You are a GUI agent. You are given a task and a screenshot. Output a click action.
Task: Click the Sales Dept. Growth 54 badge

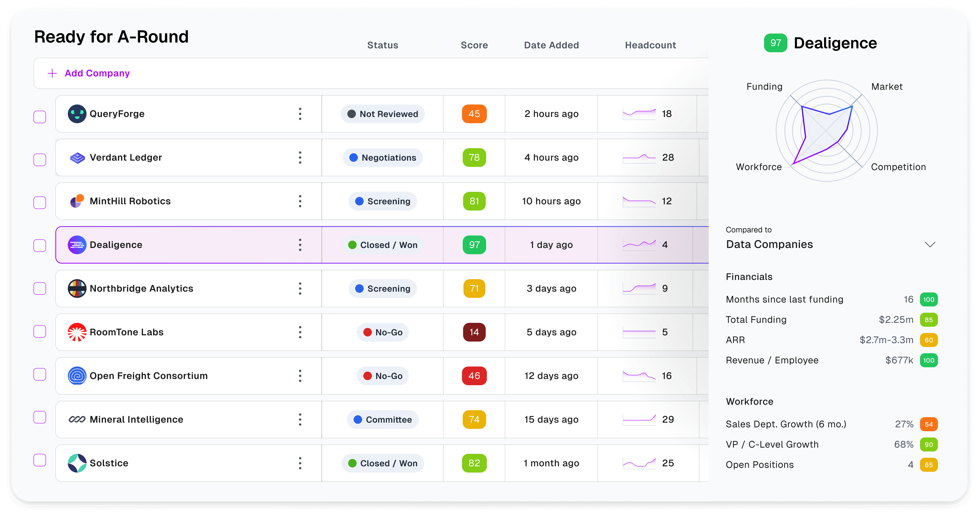(x=929, y=424)
